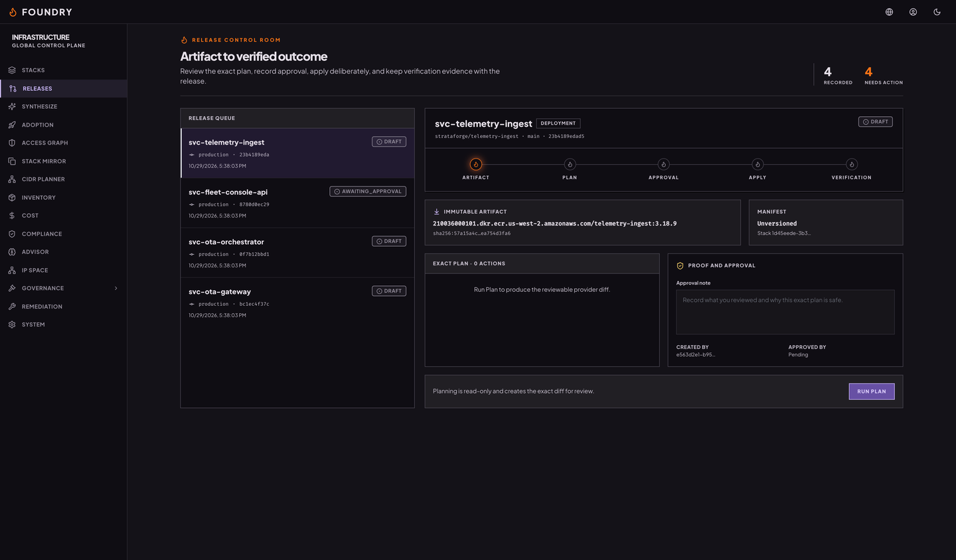Click the Verification step icon

[x=852, y=165]
